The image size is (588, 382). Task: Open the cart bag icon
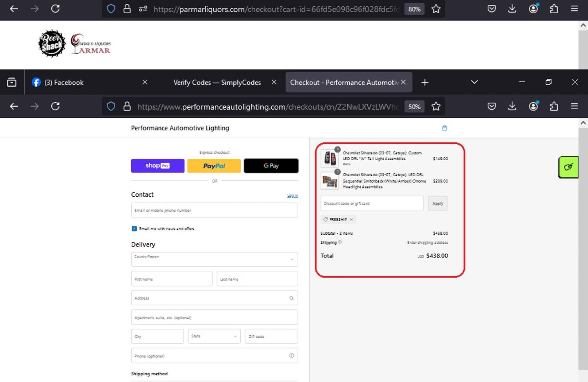pyautogui.click(x=445, y=128)
